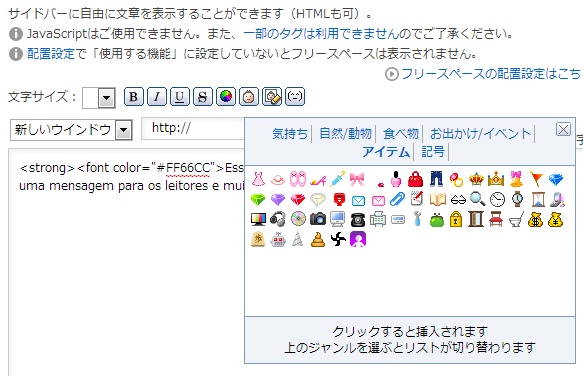Screen dimensions: 583x376
Task: Insert the eyeglasses emoji
Action: (x=458, y=200)
